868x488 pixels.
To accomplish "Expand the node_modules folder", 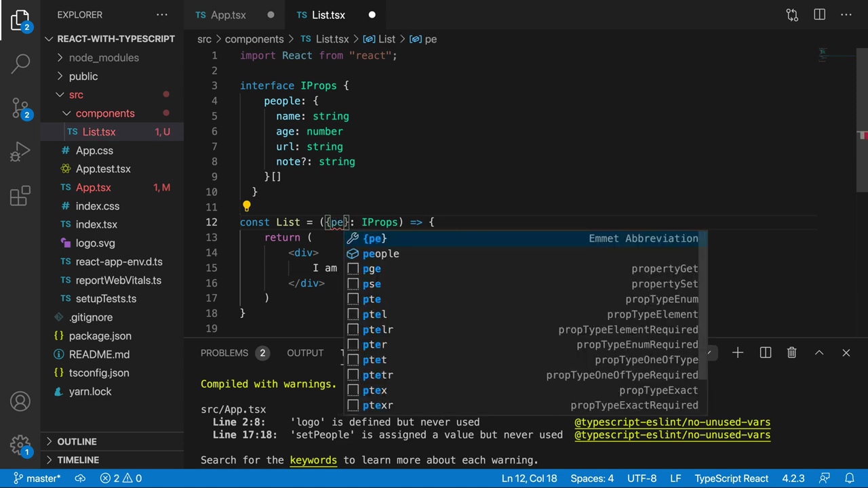I will [x=112, y=58].
